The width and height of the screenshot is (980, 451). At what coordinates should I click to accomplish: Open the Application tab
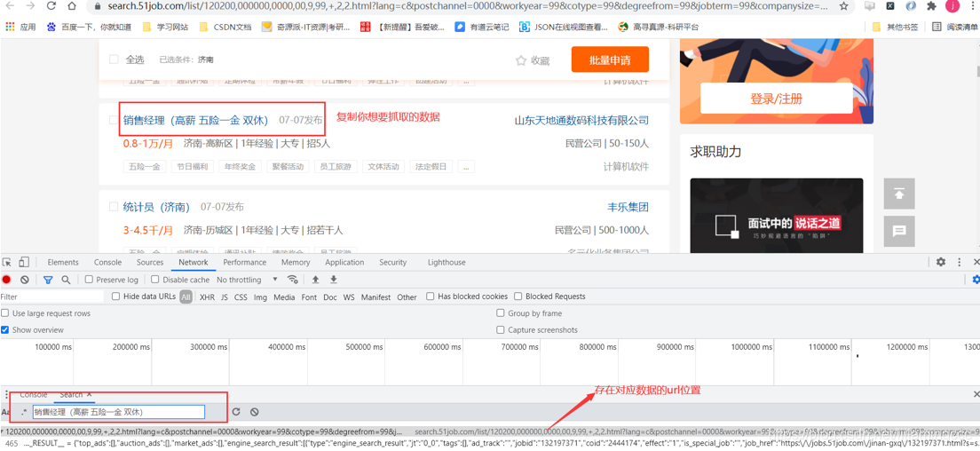(x=344, y=263)
